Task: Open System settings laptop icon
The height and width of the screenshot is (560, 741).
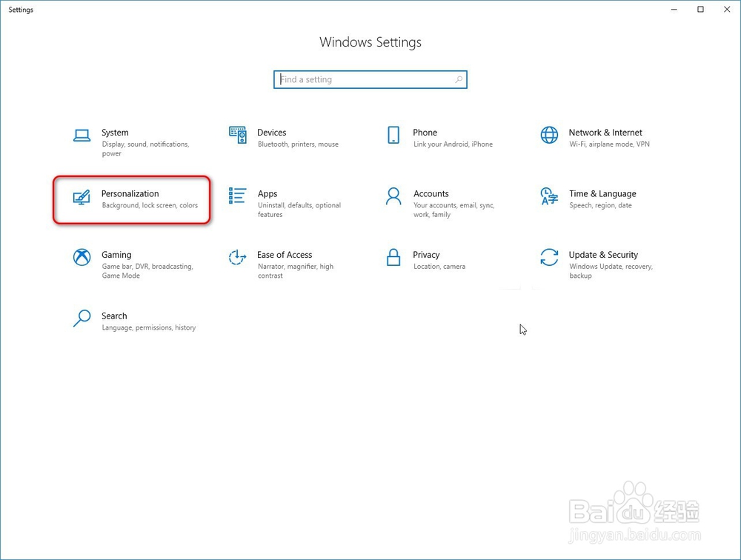Action: coord(82,136)
